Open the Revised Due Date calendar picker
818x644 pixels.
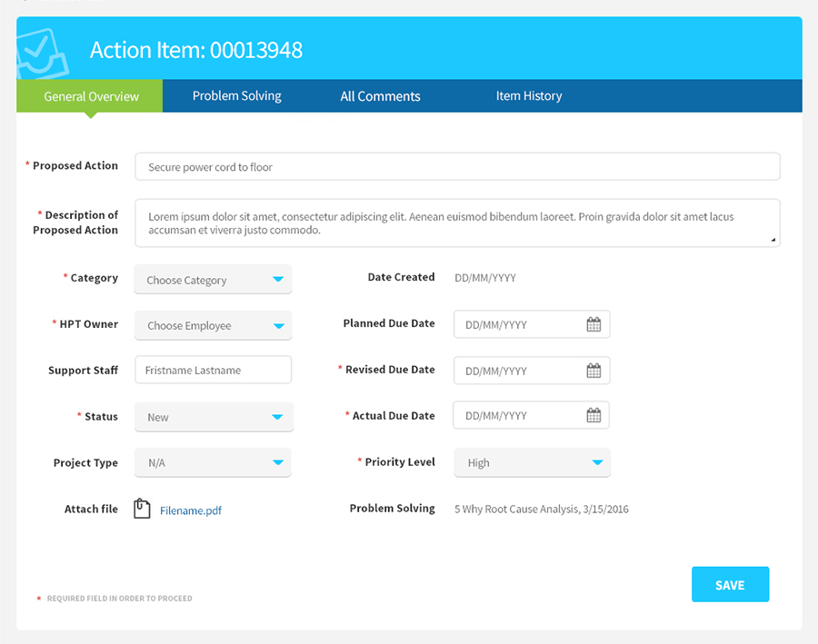[594, 371]
